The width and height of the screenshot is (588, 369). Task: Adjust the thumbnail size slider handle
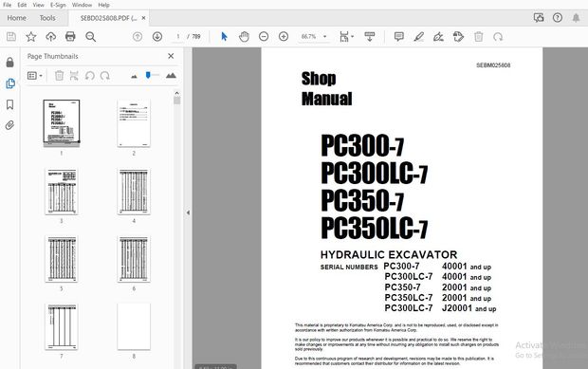[148, 75]
